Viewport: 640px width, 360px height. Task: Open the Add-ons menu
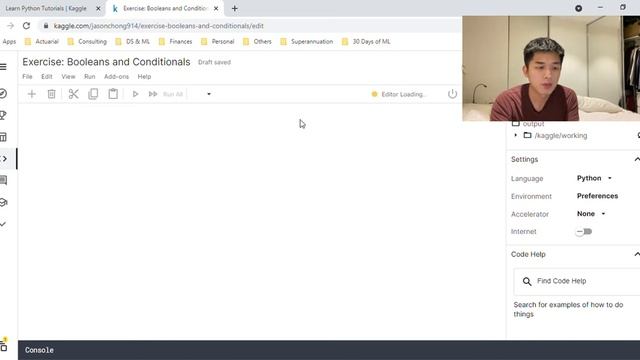point(116,77)
